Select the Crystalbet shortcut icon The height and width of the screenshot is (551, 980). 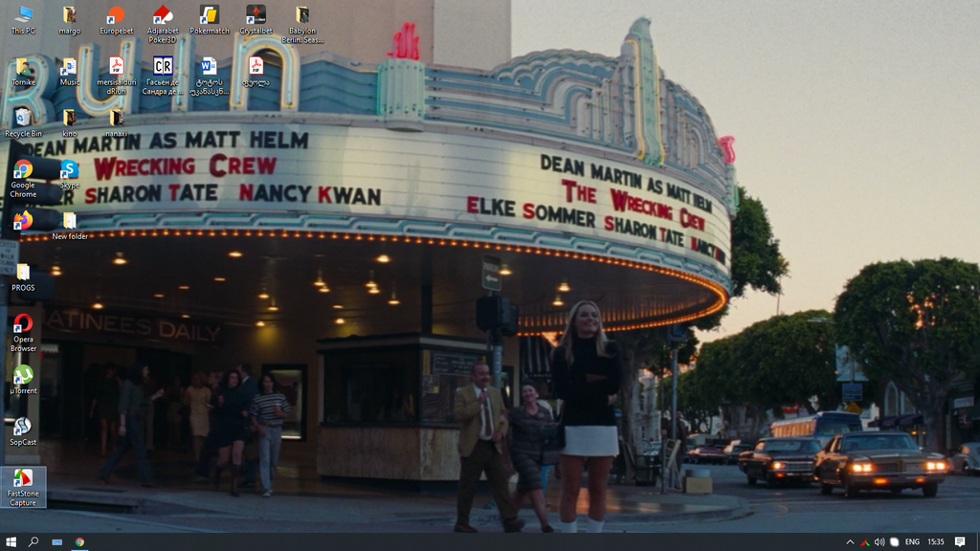(x=256, y=20)
